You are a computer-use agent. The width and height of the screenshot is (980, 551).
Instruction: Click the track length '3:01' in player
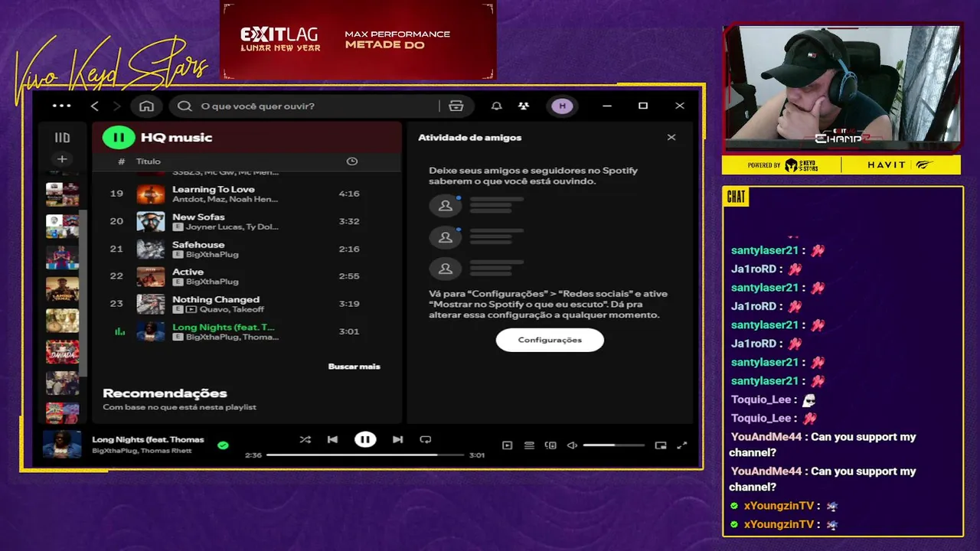pos(477,455)
